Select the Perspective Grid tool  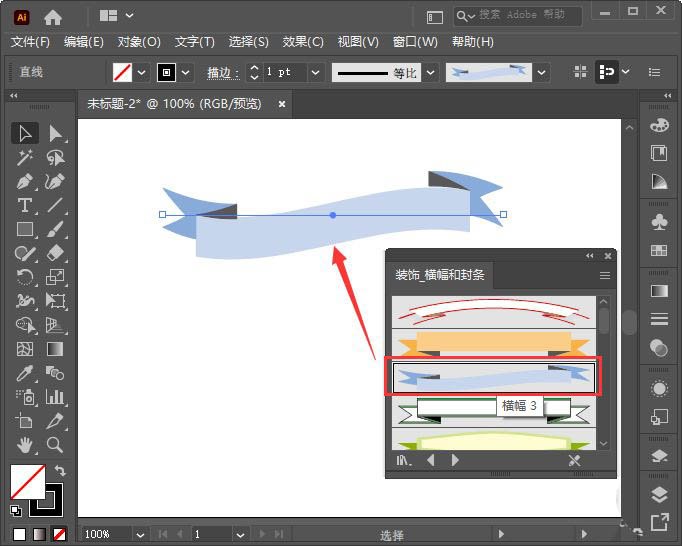[x=55, y=325]
